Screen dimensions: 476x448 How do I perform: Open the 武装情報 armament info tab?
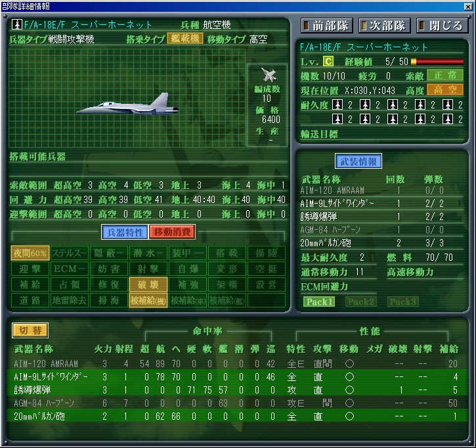358,162
